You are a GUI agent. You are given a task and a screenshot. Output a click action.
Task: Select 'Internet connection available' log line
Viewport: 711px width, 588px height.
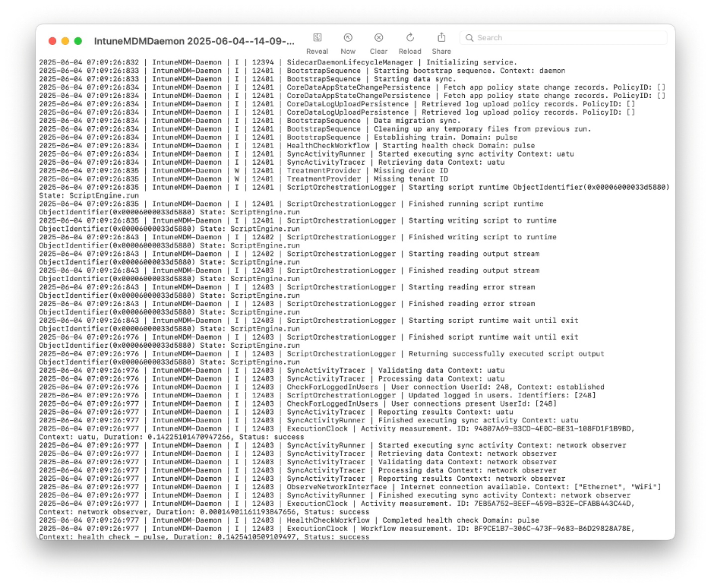[350, 487]
